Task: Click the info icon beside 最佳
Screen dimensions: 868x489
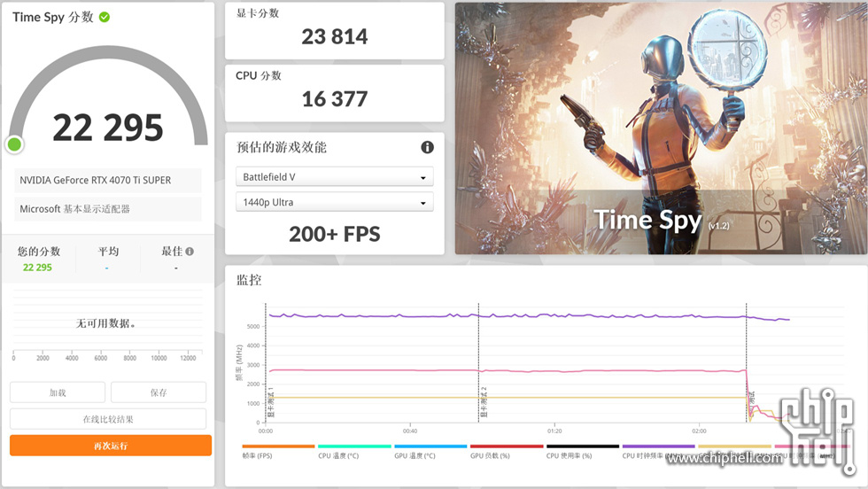Action: 190,252
